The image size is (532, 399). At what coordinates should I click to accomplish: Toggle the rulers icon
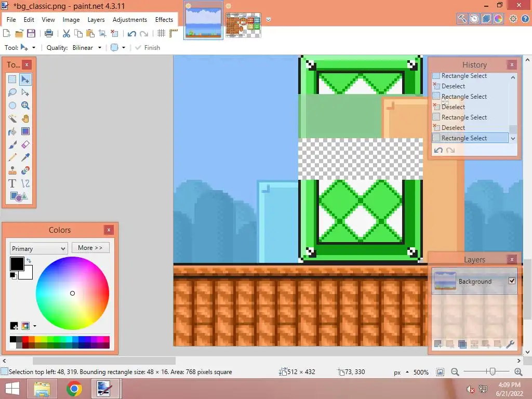[x=174, y=33]
